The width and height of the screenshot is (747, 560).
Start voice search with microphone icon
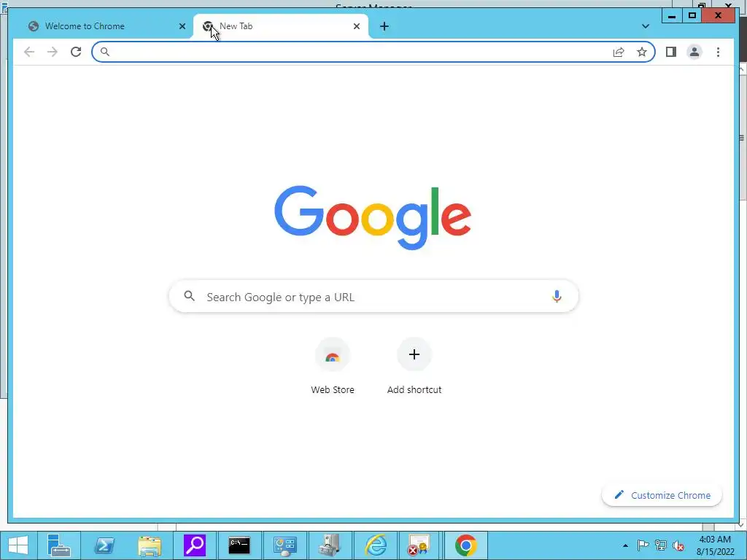pos(557,297)
